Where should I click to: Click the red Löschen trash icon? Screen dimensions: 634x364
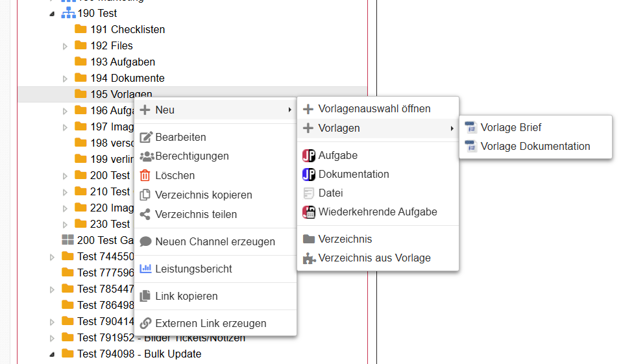click(145, 176)
